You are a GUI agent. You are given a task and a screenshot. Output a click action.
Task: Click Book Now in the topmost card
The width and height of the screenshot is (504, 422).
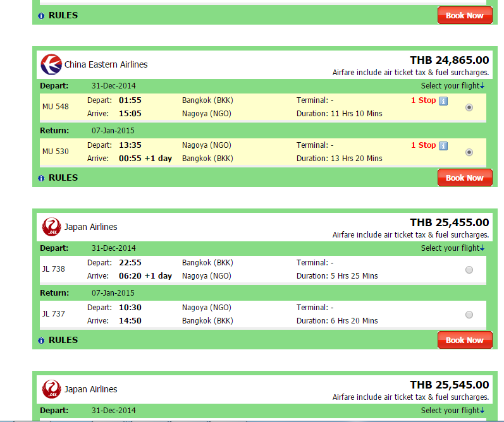[465, 15]
